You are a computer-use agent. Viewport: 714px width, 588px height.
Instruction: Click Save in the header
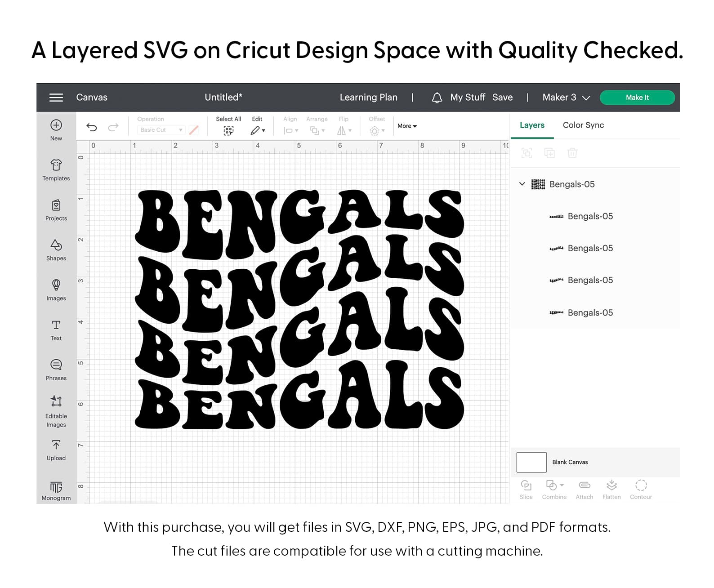(502, 98)
